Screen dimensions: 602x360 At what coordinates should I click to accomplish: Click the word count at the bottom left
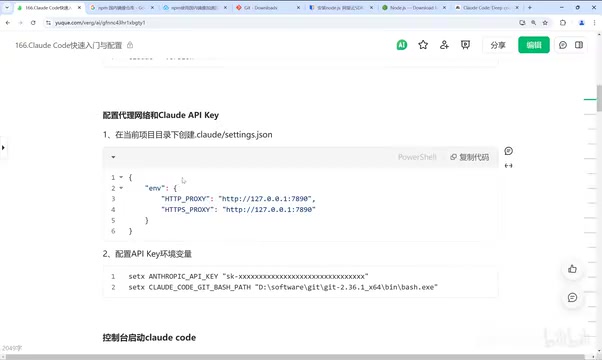(x=12, y=348)
